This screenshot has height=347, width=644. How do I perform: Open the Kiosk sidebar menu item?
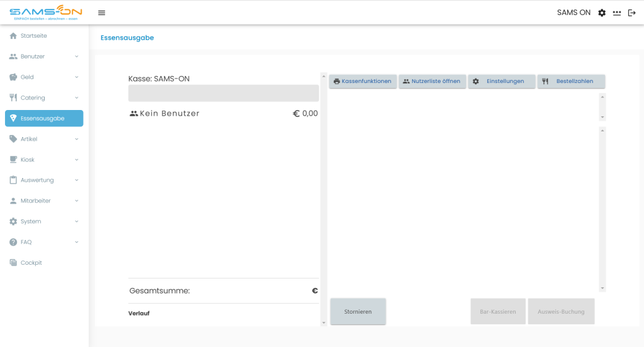(44, 159)
